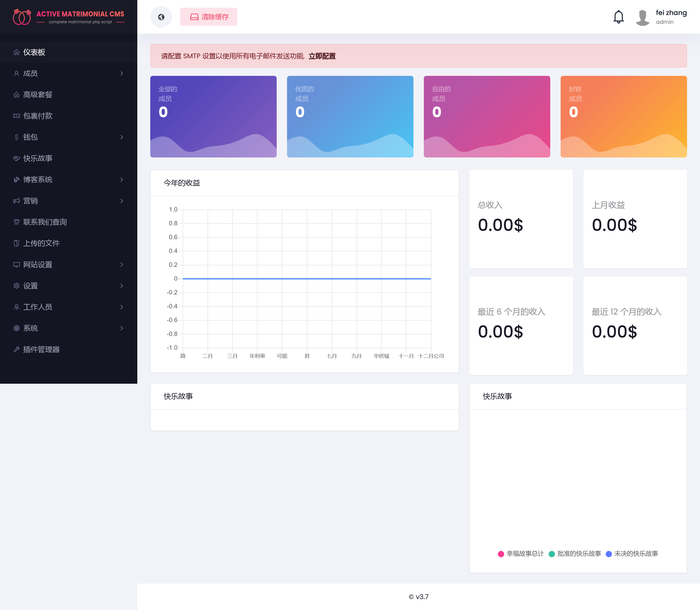The image size is (700, 610).
Task: Expand the 网站设置 submenu chevron
Action: click(x=122, y=265)
